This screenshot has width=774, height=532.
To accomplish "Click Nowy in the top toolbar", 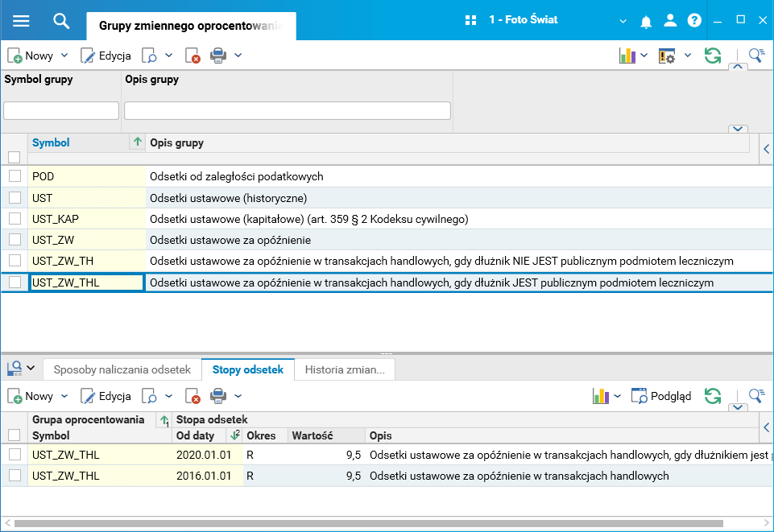I will tap(31, 56).
